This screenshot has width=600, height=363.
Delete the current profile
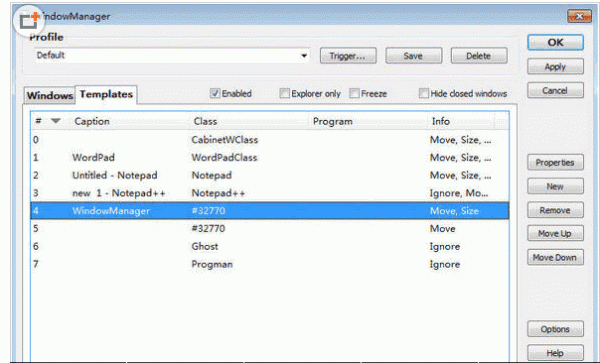479,56
